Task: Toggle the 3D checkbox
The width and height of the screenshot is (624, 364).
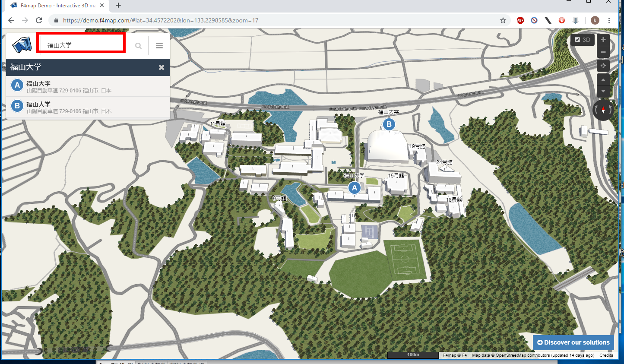Action: pos(577,40)
